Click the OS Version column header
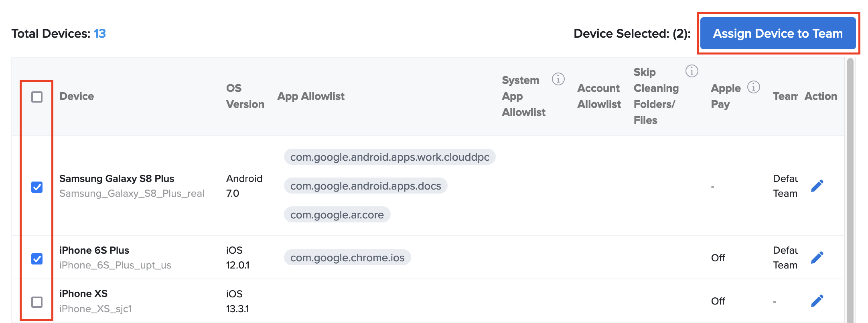The image size is (868, 323). pyautogui.click(x=245, y=96)
